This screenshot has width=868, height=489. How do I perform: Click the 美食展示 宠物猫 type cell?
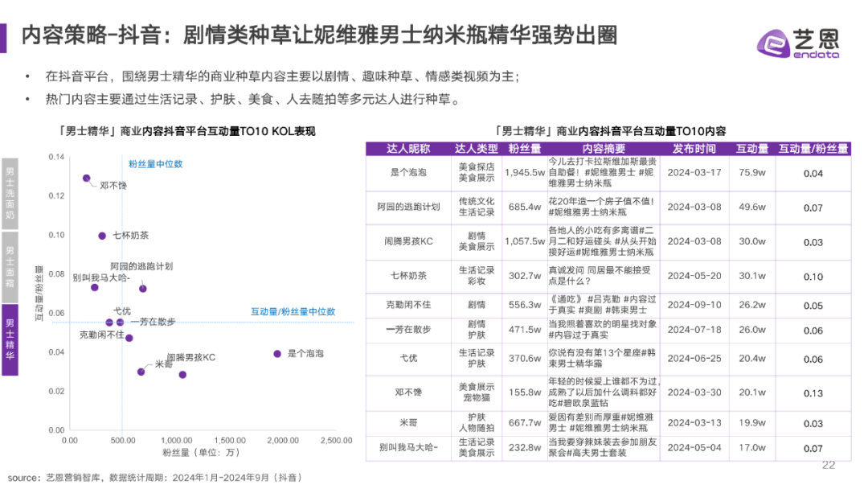coord(477,392)
